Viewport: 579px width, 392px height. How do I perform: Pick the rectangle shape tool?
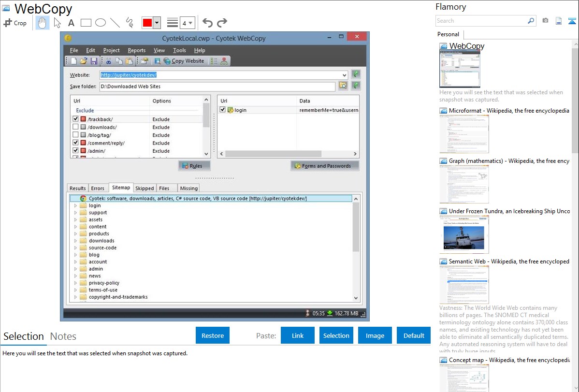[86, 23]
